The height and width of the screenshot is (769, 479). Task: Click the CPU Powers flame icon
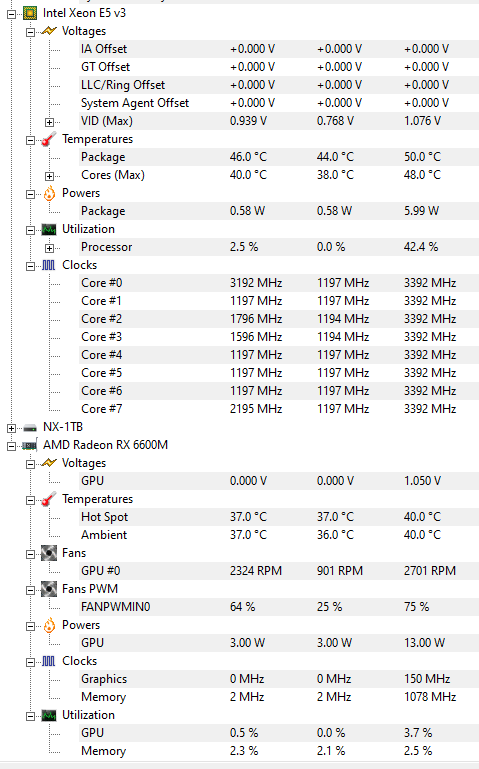(49, 193)
